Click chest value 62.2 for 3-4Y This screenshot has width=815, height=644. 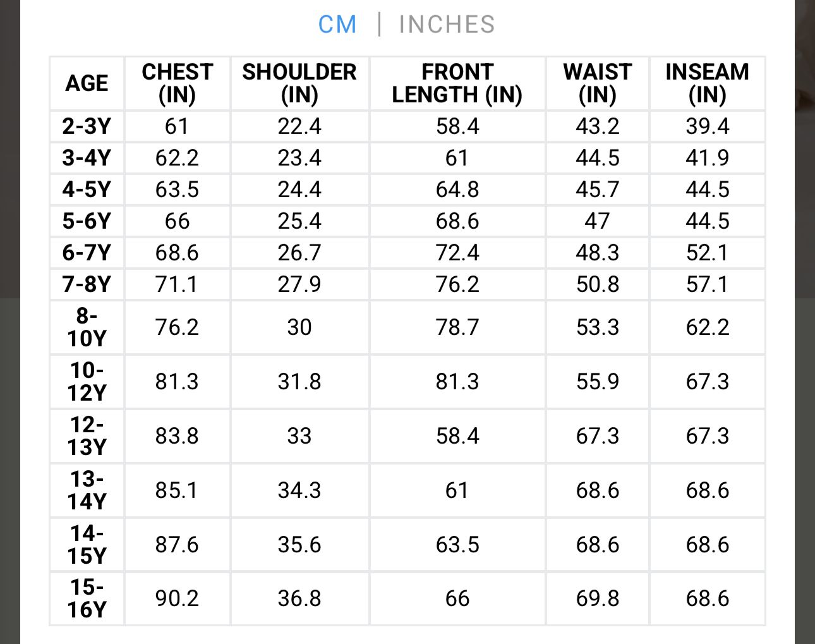tap(177, 158)
